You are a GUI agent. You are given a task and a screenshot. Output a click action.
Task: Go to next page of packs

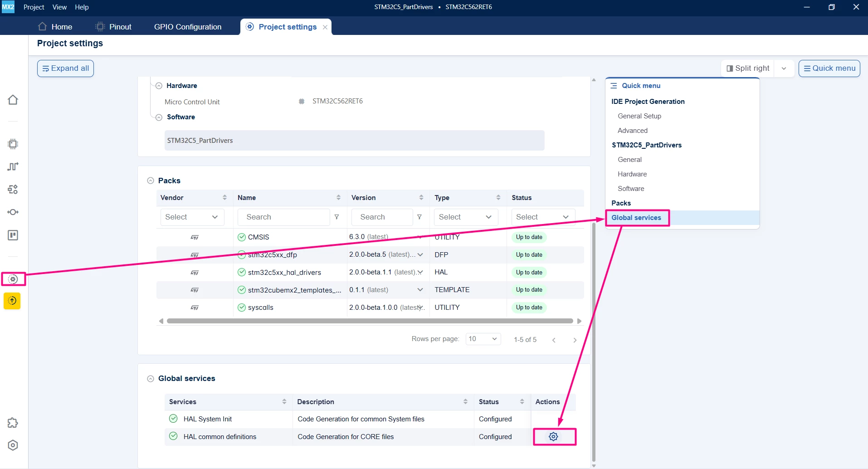pyautogui.click(x=575, y=340)
